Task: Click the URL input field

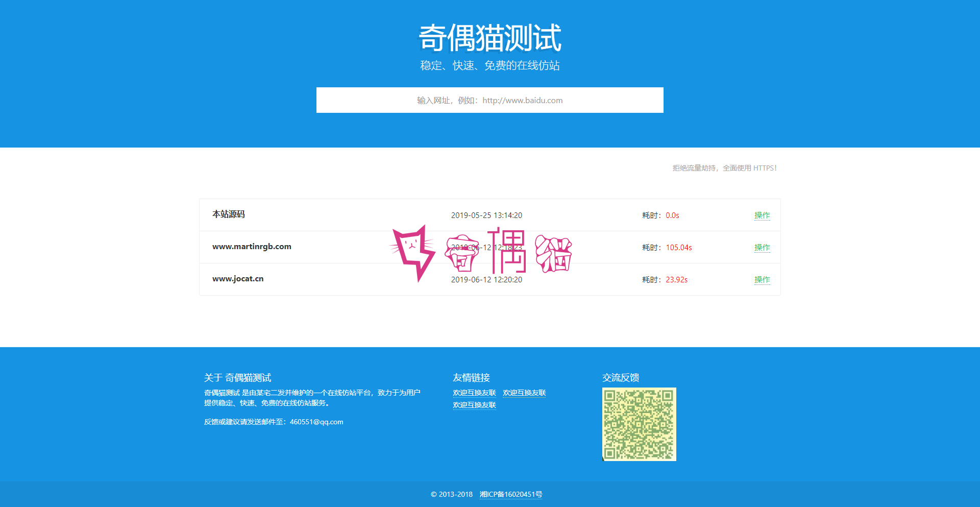Action: (x=490, y=100)
